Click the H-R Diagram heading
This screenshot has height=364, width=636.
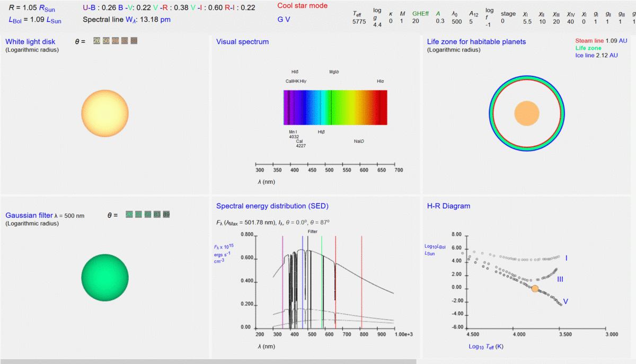(x=448, y=206)
